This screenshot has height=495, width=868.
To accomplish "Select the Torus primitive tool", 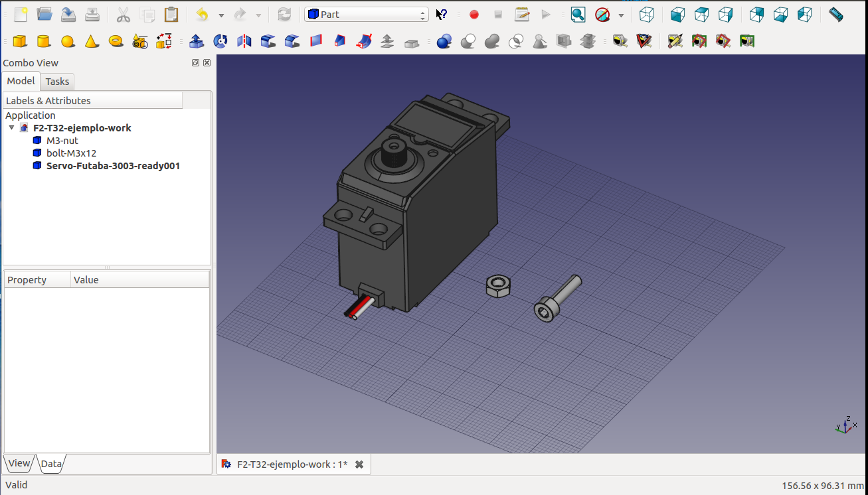I will click(x=116, y=42).
